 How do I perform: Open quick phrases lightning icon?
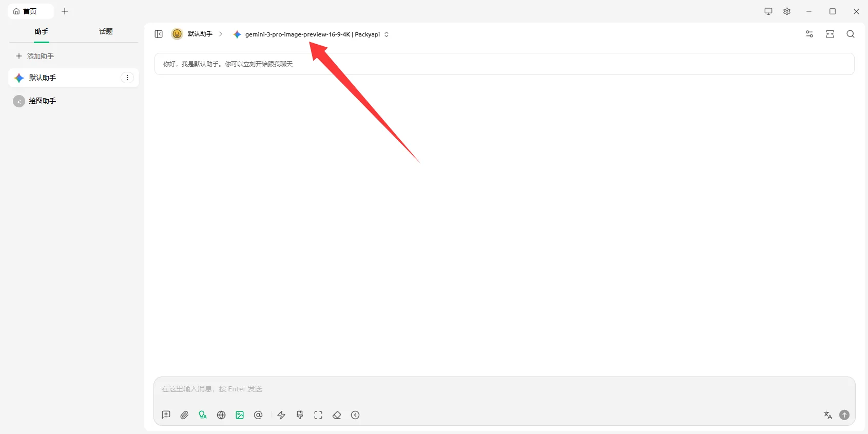point(281,415)
